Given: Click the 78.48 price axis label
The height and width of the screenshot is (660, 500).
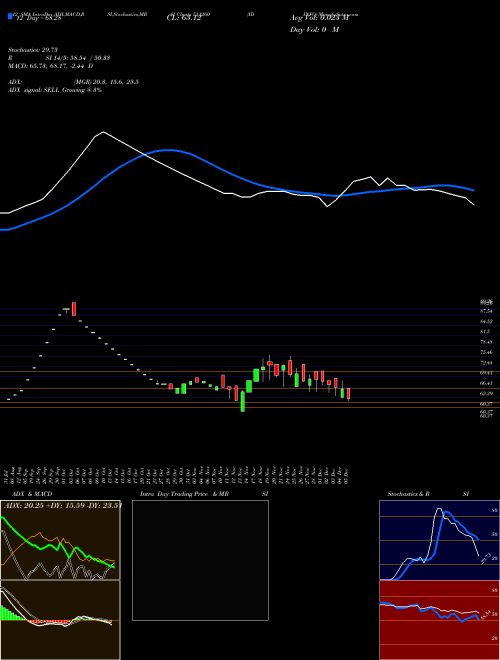Looking at the screenshot, I should (x=486, y=342).
